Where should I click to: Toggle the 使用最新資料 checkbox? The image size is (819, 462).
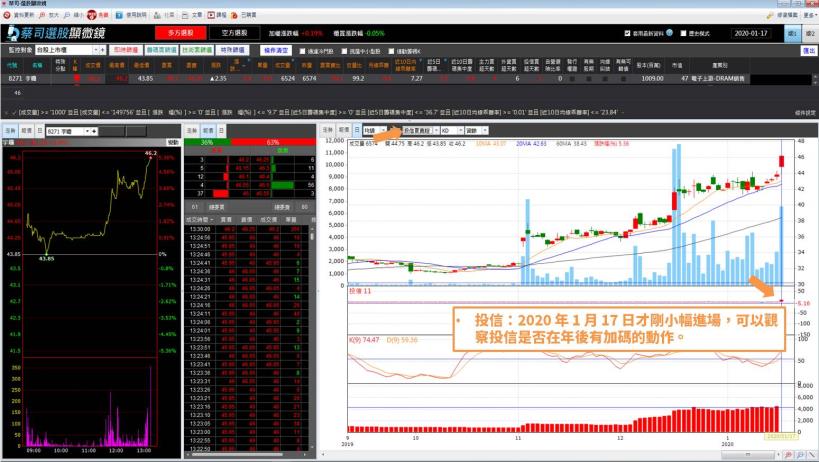pos(627,33)
